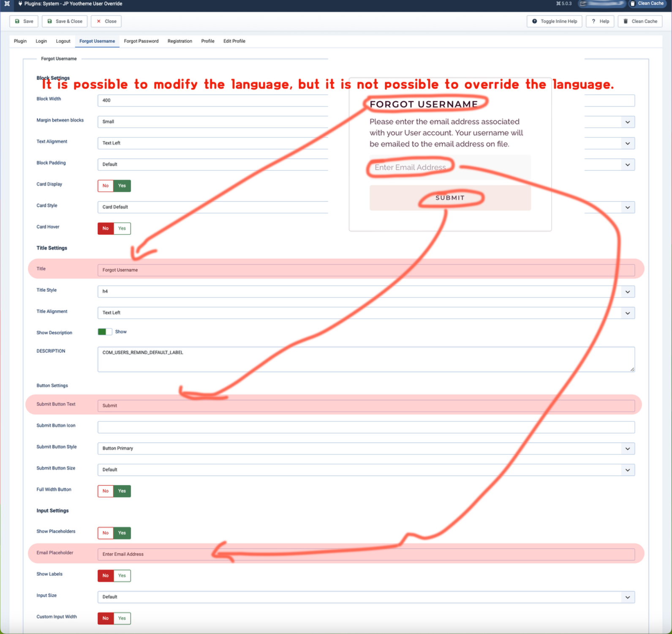Toggle the Show Description switch

coord(105,332)
